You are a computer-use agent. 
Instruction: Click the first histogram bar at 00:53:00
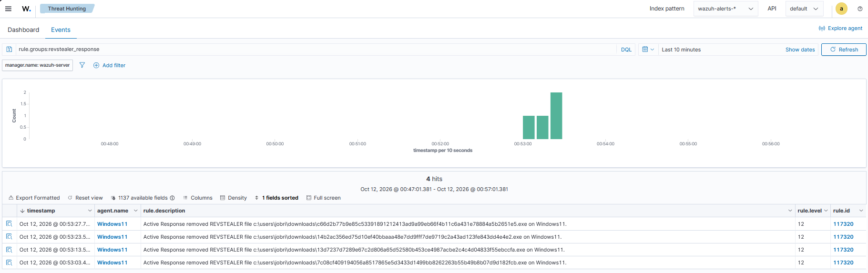tap(529, 127)
